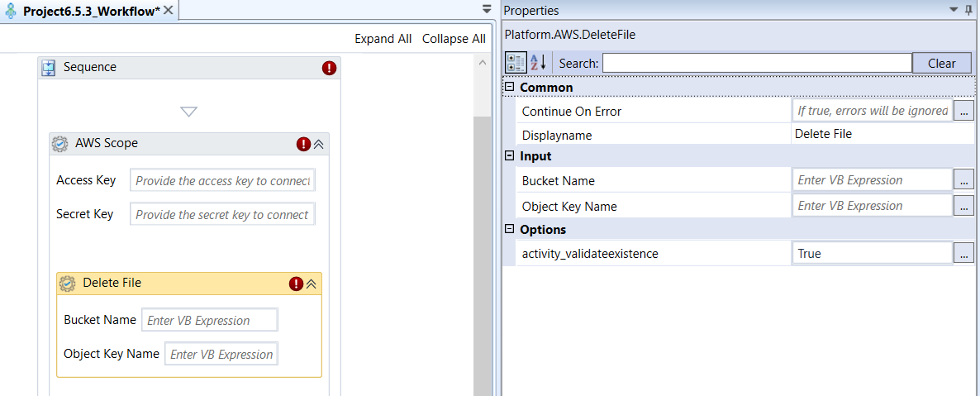Click the designer vertical scrollbar
Viewport: 980px width, 396px height.
click(x=481, y=256)
